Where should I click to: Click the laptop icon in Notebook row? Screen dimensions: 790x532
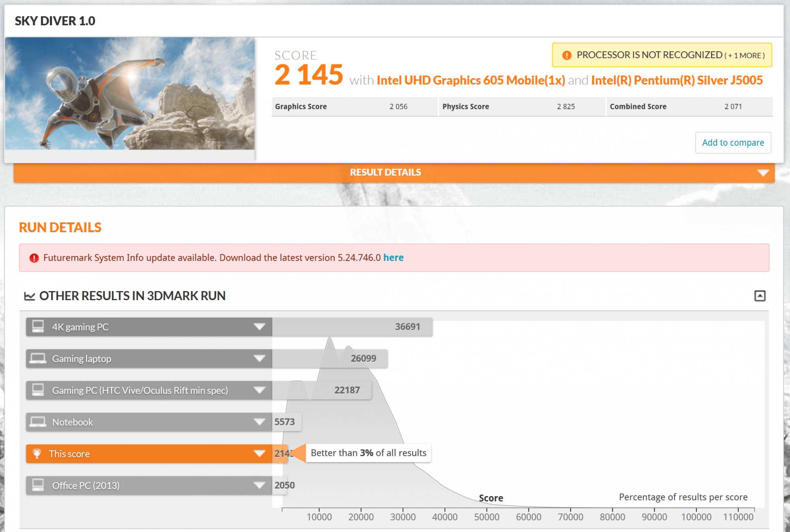point(38,422)
